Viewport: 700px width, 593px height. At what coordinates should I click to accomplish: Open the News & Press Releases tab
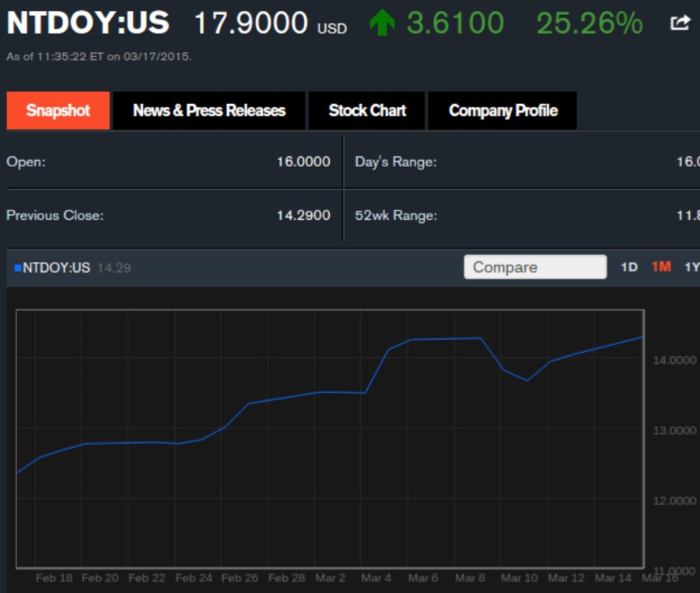point(208,110)
